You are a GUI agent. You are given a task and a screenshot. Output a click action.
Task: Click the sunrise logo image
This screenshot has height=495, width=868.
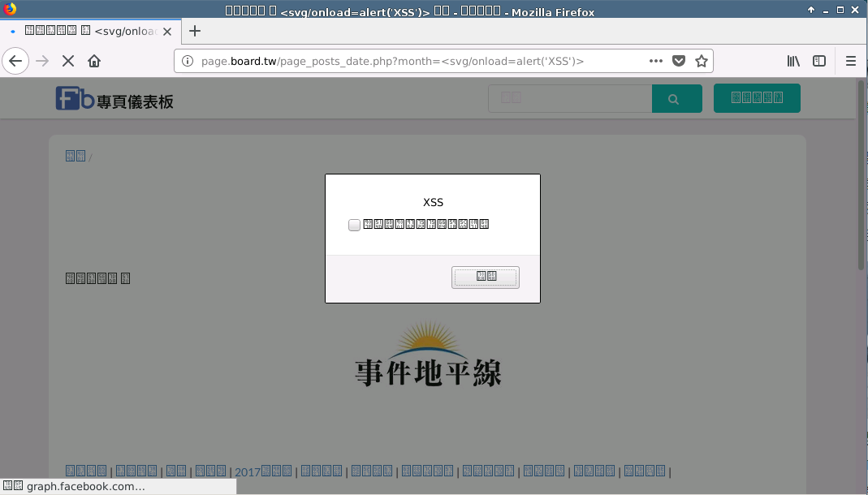(x=428, y=353)
